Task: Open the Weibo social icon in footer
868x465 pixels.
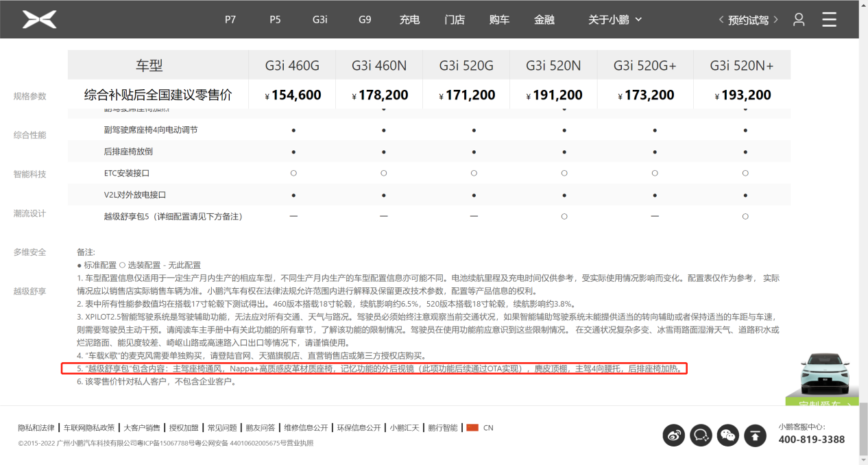Action: (674, 435)
